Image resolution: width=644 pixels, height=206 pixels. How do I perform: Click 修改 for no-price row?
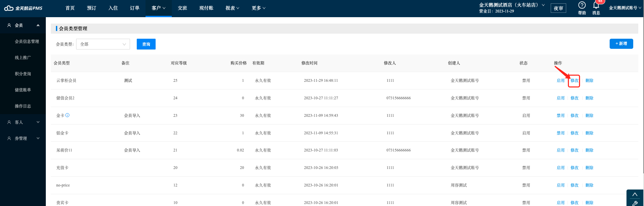click(x=574, y=185)
